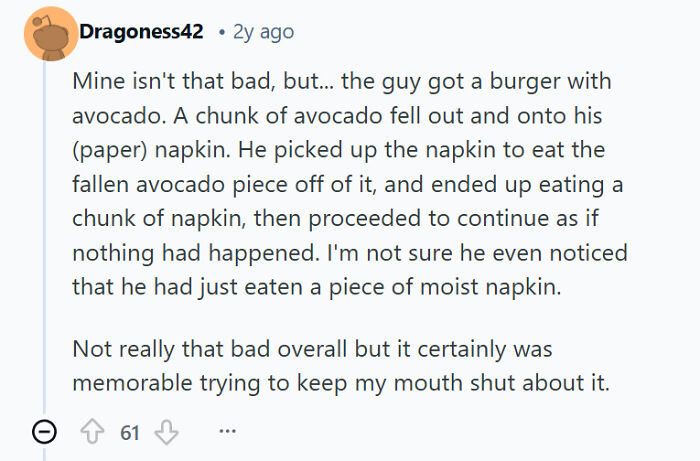Click the dot separator before "2y ago"
The image size is (700, 461).
[x=220, y=32]
